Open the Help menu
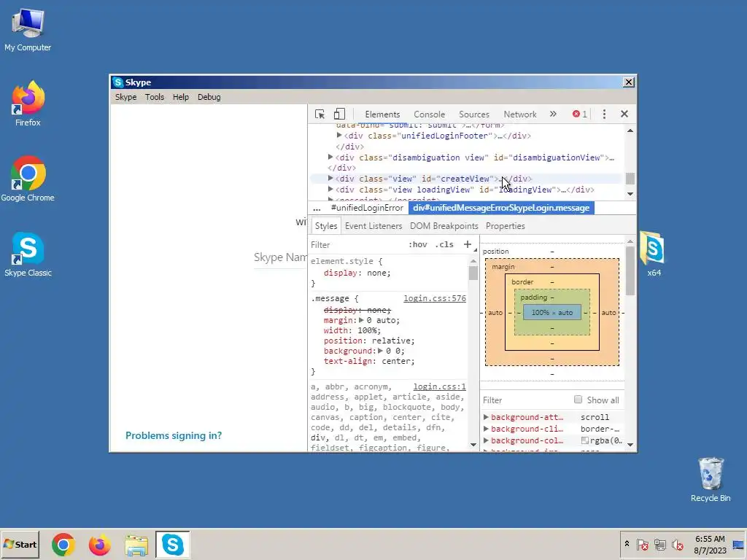 tap(181, 97)
